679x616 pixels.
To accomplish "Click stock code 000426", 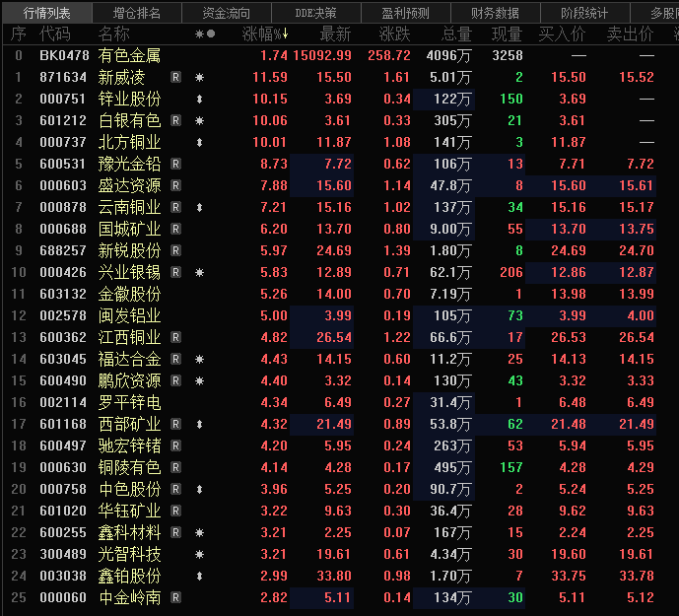I will (63, 272).
